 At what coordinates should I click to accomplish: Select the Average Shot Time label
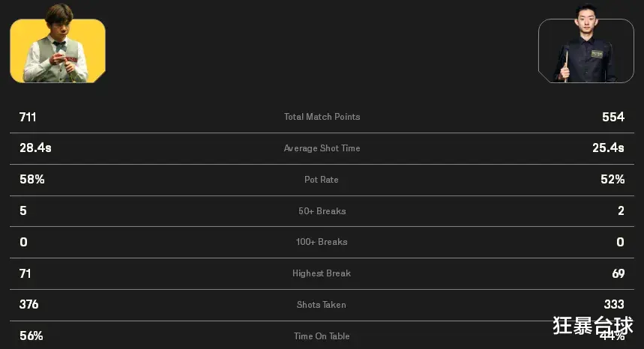(x=322, y=148)
